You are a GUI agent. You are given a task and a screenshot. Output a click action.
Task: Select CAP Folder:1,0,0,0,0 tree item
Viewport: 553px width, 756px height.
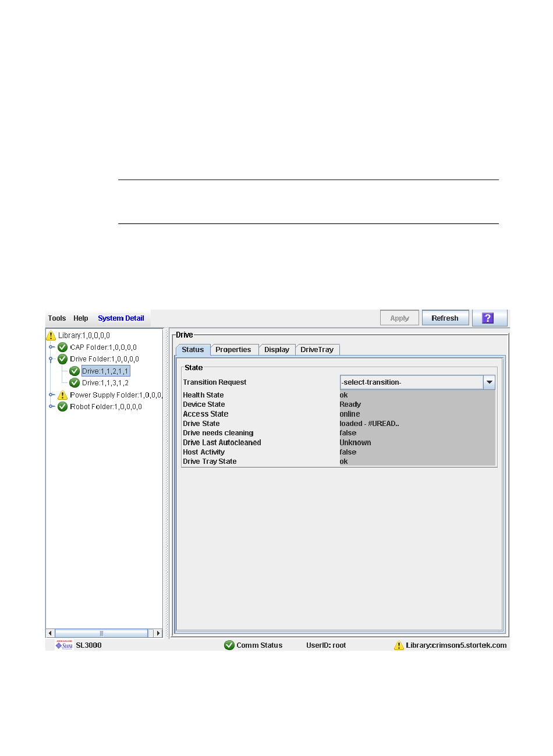pyautogui.click(x=104, y=347)
